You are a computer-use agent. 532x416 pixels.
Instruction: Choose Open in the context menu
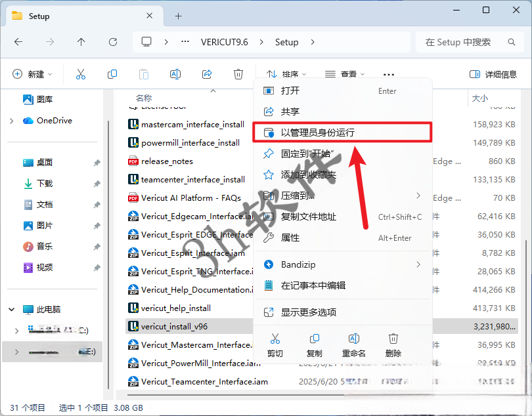(343, 91)
